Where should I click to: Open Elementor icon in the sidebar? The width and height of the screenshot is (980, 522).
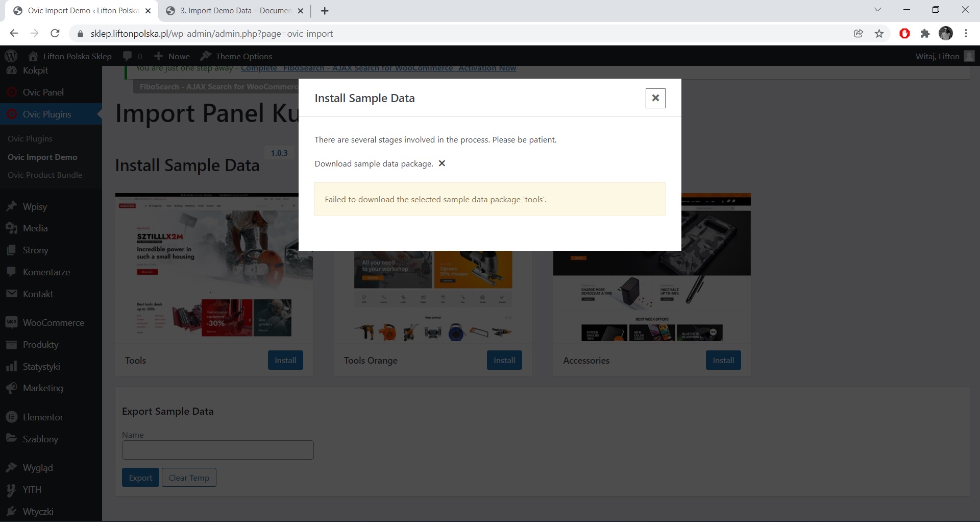pyautogui.click(x=11, y=417)
